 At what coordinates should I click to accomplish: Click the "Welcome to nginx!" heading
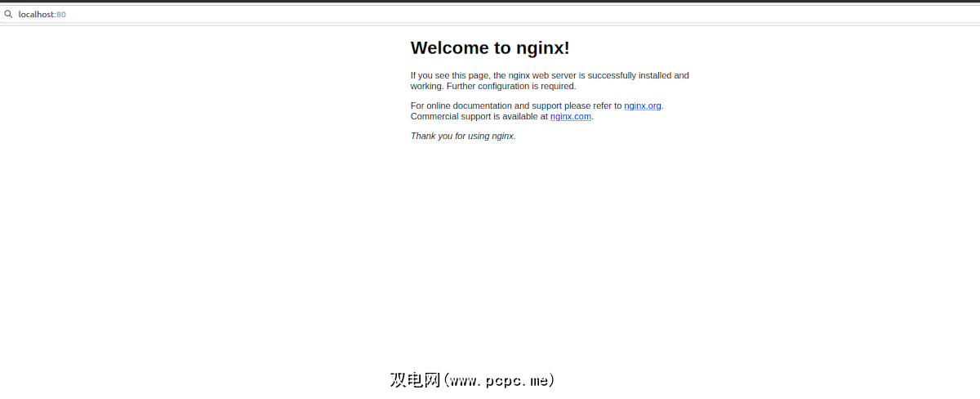pos(490,48)
